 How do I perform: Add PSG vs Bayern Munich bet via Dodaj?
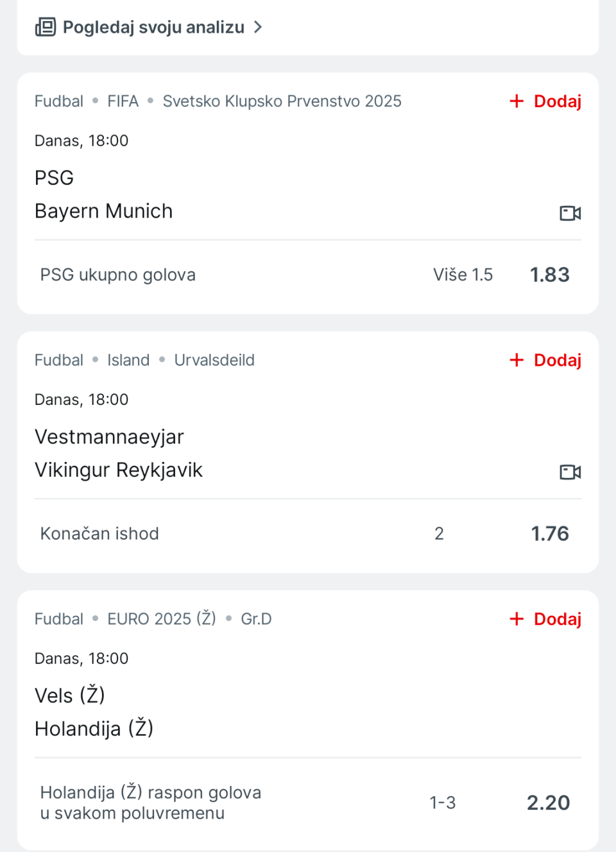(x=545, y=101)
